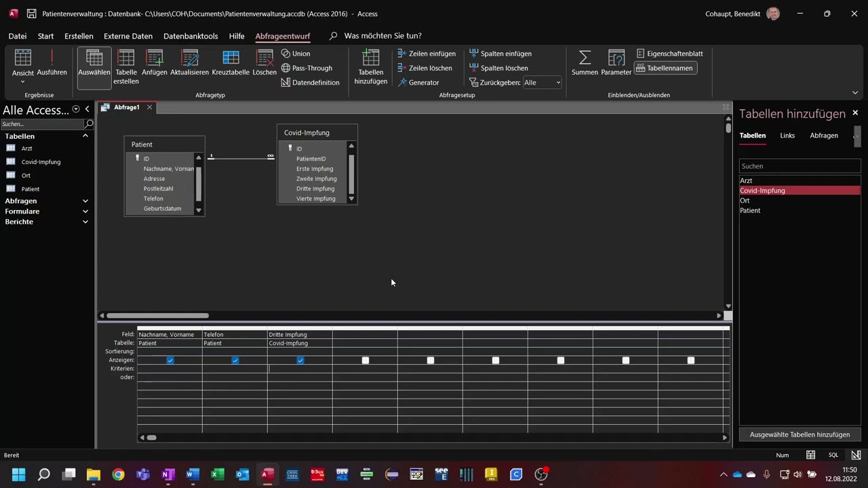Switch to SQL view in the status bar
Image resolution: width=868 pixels, height=488 pixels.
tap(833, 455)
